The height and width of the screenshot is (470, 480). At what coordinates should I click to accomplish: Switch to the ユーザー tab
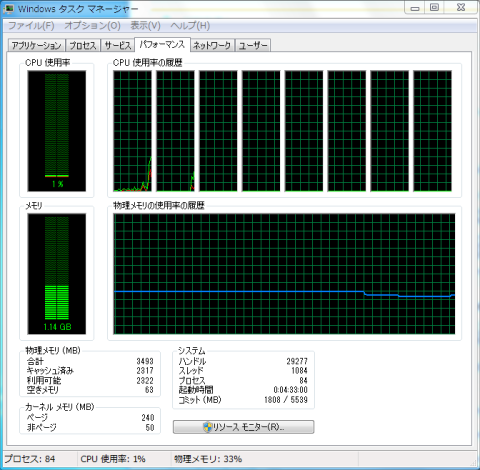click(x=253, y=45)
